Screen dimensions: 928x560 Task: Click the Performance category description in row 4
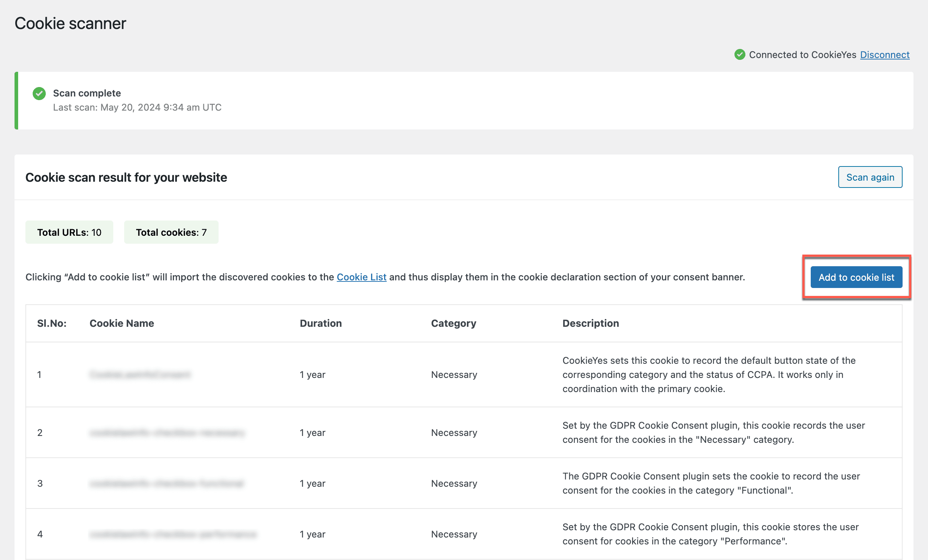(x=710, y=534)
